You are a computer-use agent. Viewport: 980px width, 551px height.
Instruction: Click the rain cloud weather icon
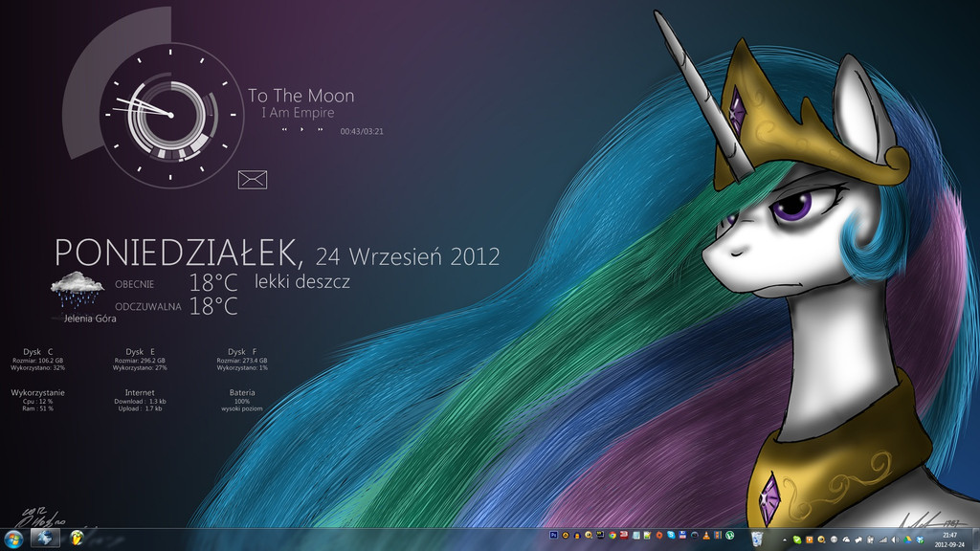pos(77,289)
